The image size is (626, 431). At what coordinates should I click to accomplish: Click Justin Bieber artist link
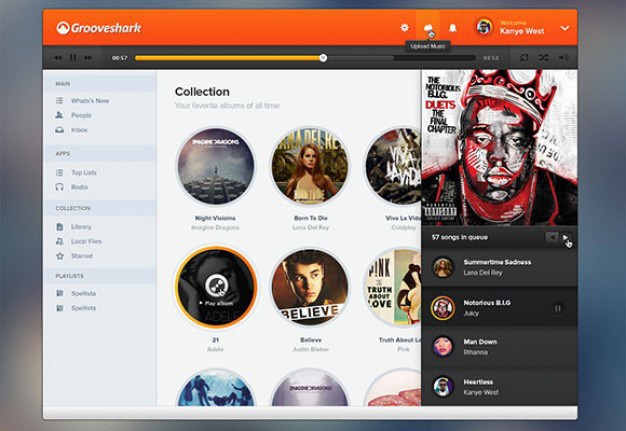pyautogui.click(x=311, y=350)
